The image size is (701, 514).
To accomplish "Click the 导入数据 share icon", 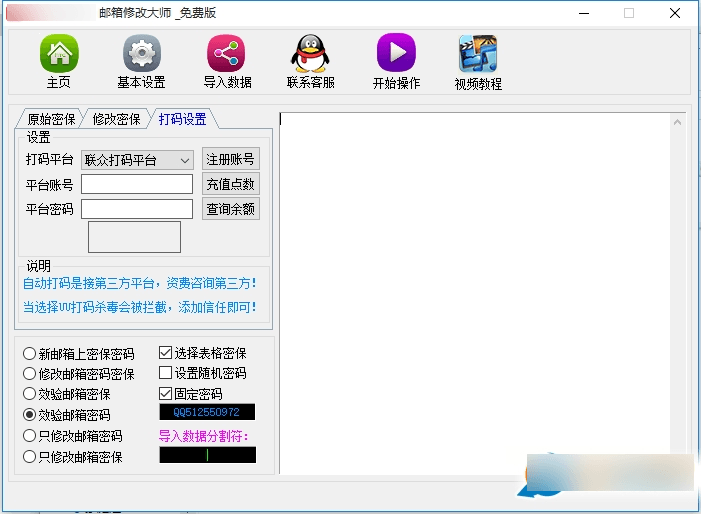I will point(226,54).
